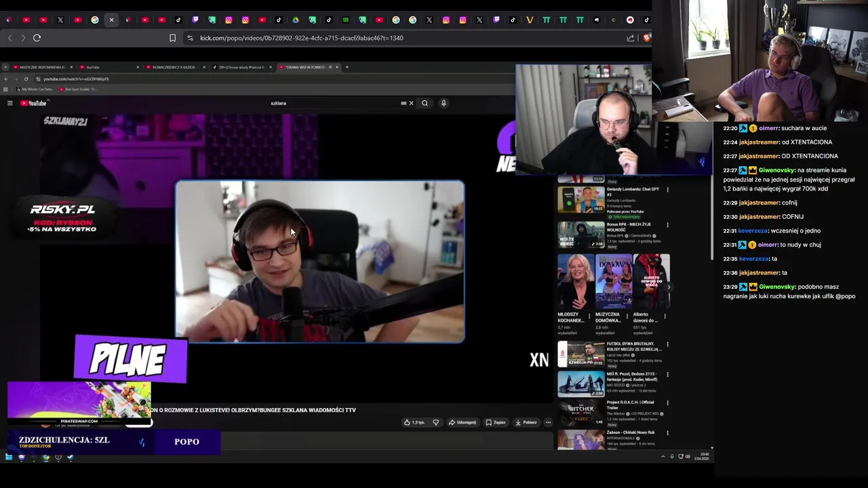Open site settings icon beside kick.com URL
This screenshot has height=488, width=868.
pyautogui.click(x=190, y=38)
